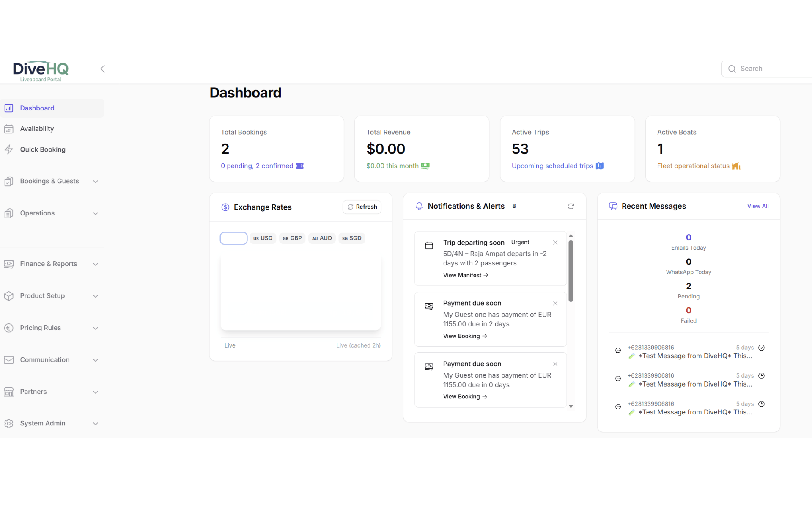Viewport: 812px width, 508px height.
Task: Click the System Admin gear icon
Action: (9, 423)
